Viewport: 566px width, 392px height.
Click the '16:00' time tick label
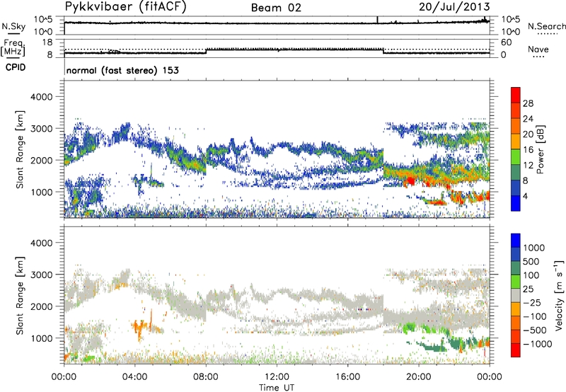[x=347, y=377]
